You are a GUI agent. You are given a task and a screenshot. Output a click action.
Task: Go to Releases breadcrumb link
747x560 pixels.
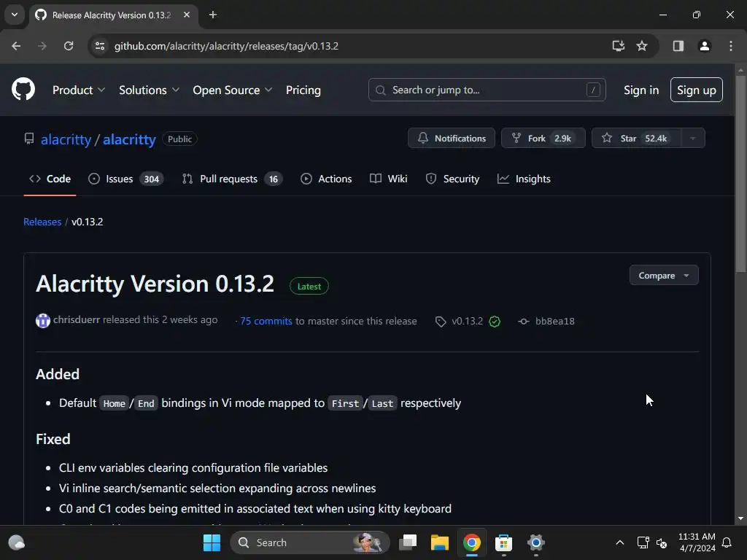[x=42, y=222]
